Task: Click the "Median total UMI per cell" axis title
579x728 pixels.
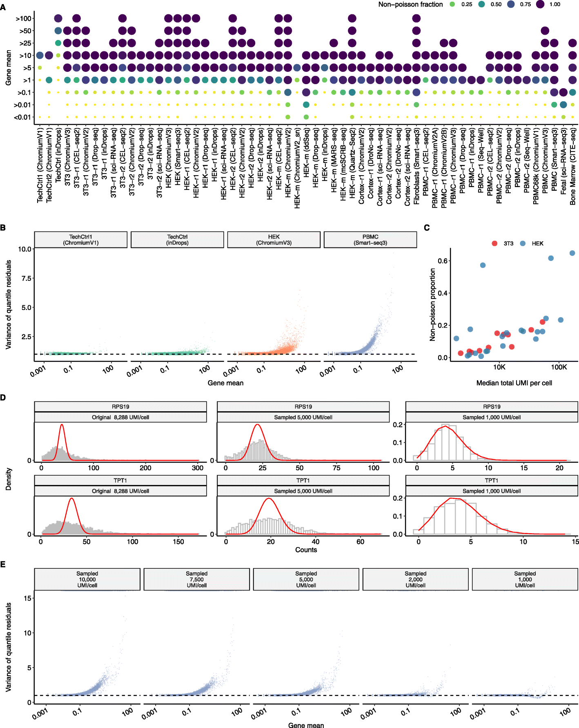Action: click(x=514, y=383)
